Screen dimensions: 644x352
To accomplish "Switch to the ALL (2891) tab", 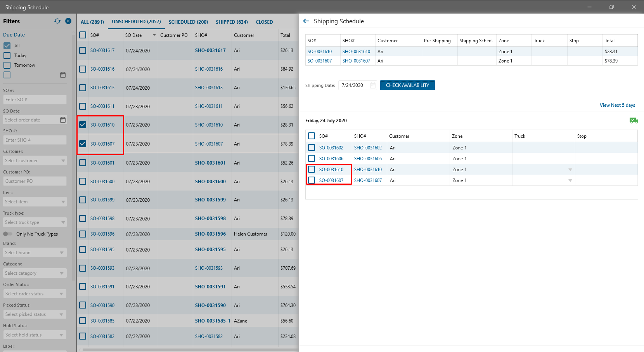I will pyautogui.click(x=92, y=22).
